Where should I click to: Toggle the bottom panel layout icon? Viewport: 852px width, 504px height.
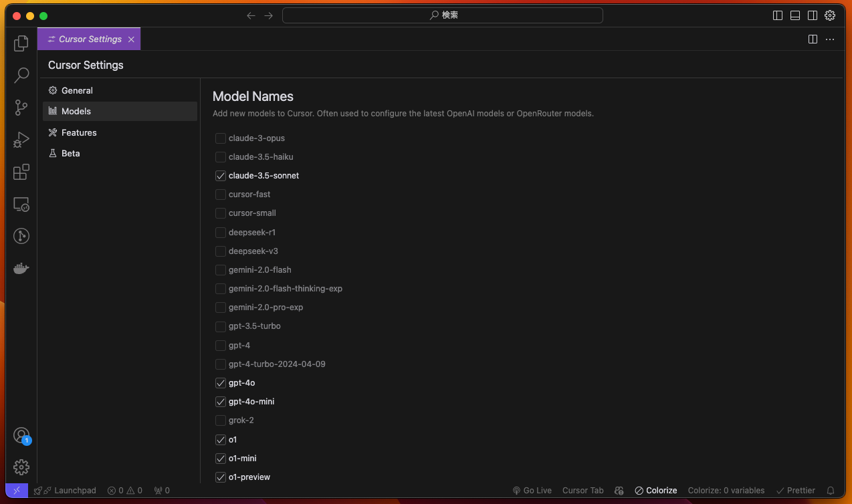pos(795,15)
